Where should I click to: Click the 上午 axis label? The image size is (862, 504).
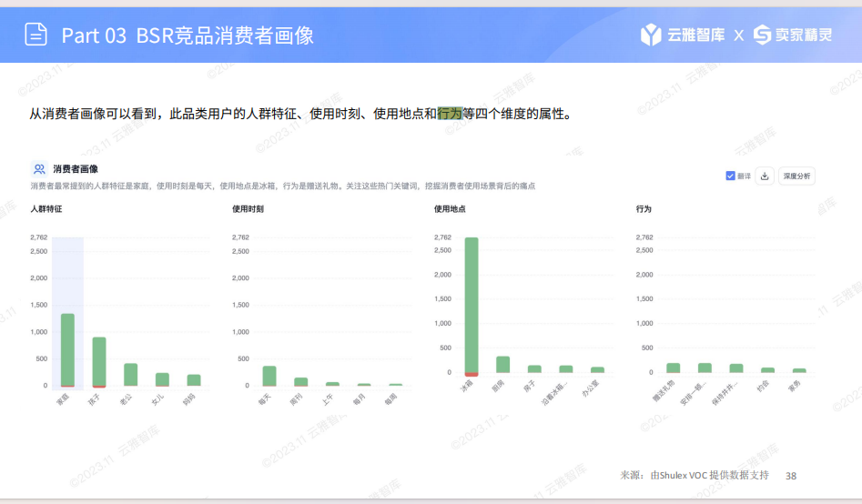pos(327,399)
